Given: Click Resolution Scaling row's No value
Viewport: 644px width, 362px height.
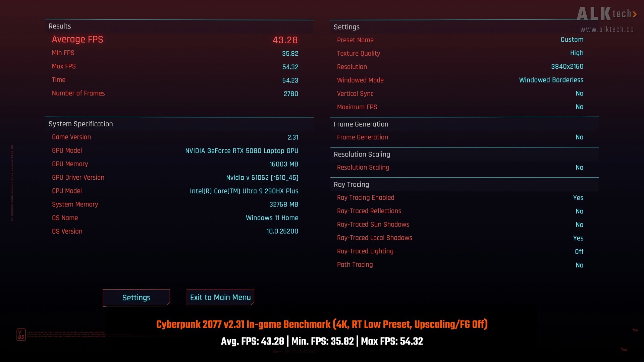Looking at the screenshot, I should point(579,168).
